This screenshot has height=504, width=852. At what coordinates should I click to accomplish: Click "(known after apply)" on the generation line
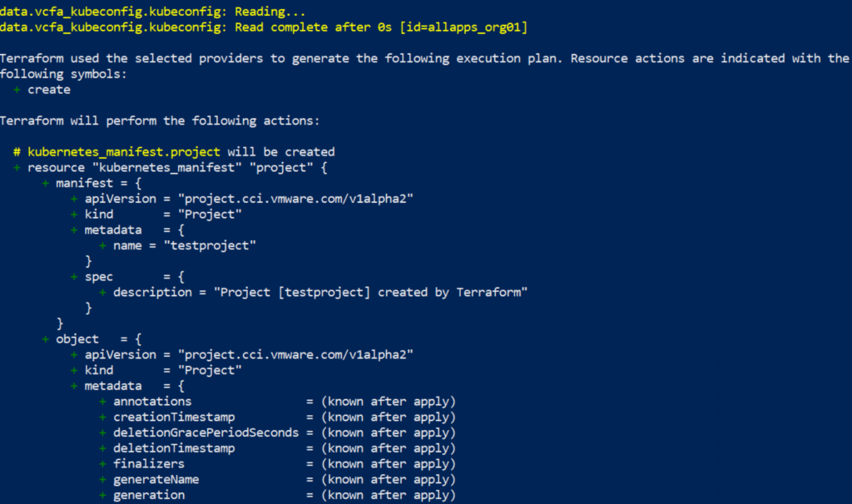coord(389,496)
